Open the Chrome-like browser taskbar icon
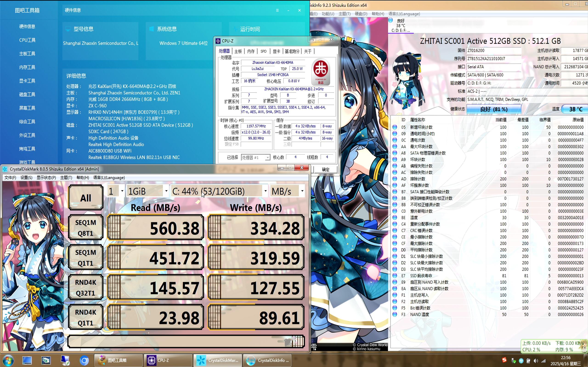Viewport: 588px width, 367px height. click(84, 360)
